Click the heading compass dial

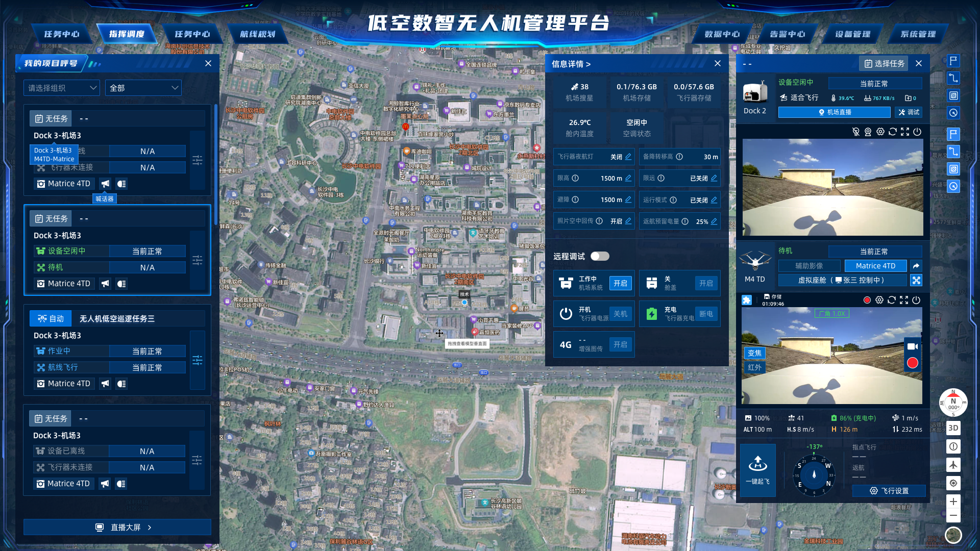pos(814,474)
